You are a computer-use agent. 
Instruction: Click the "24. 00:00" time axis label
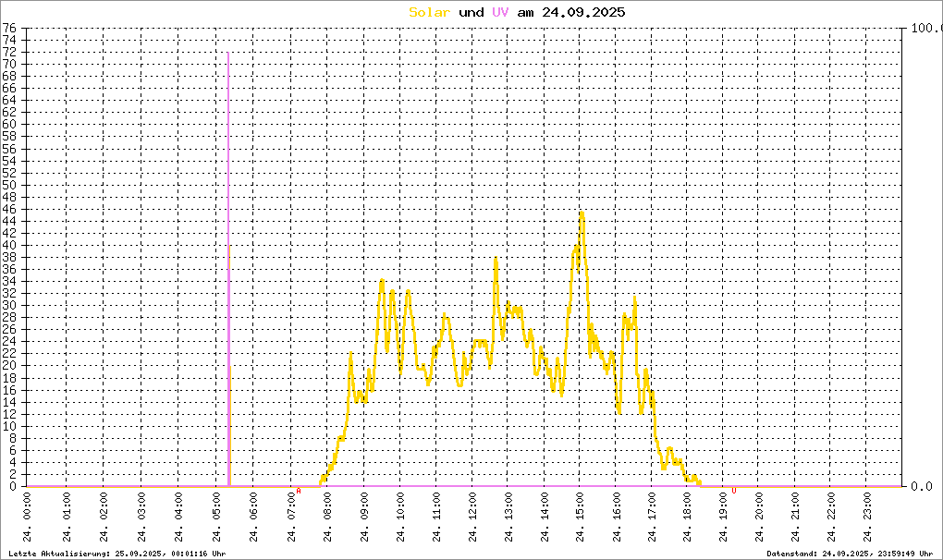click(27, 517)
